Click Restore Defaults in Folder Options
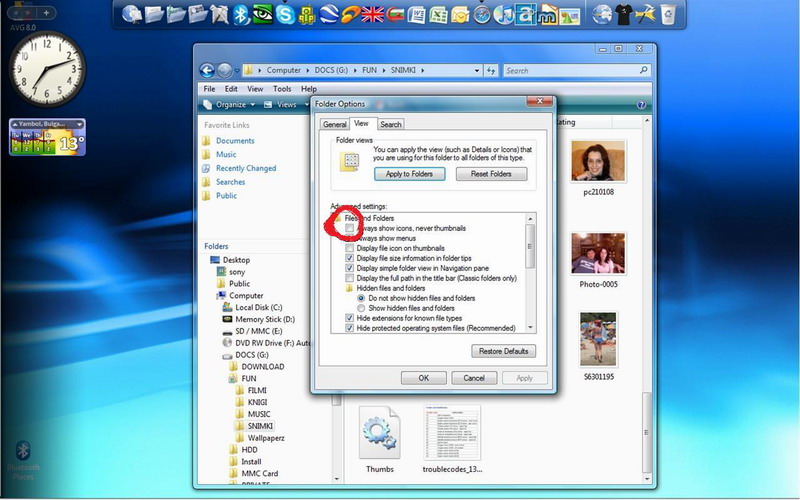Image resolution: width=800 pixels, height=500 pixels. click(504, 351)
